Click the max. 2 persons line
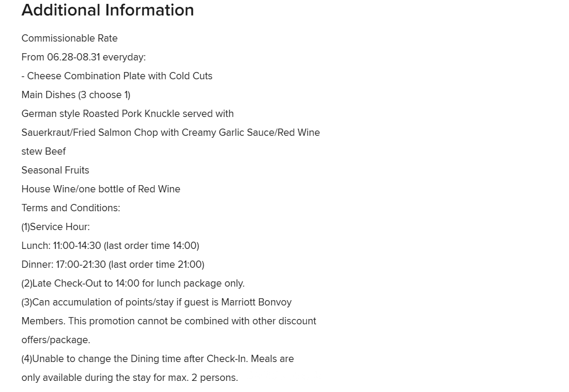This screenshot has height=392, width=569. (130, 378)
